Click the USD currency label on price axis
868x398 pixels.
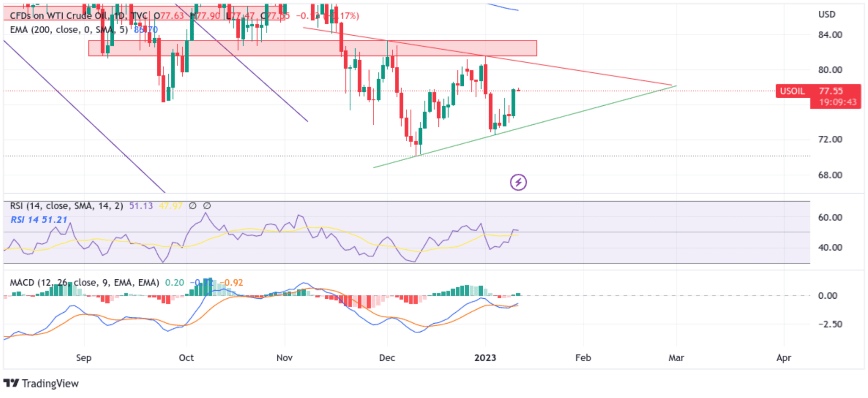(827, 14)
